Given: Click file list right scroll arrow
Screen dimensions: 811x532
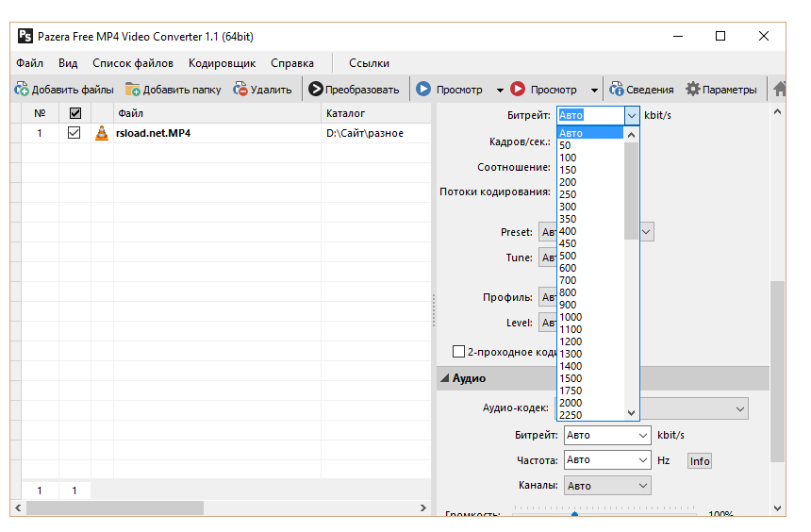Looking at the screenshot, I should tap(423, 508).
